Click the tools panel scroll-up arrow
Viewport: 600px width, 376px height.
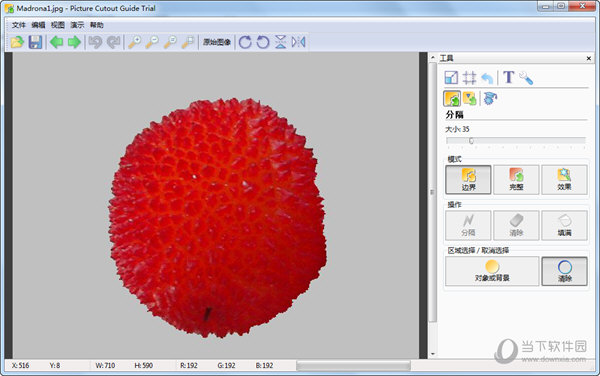[433, 58]
